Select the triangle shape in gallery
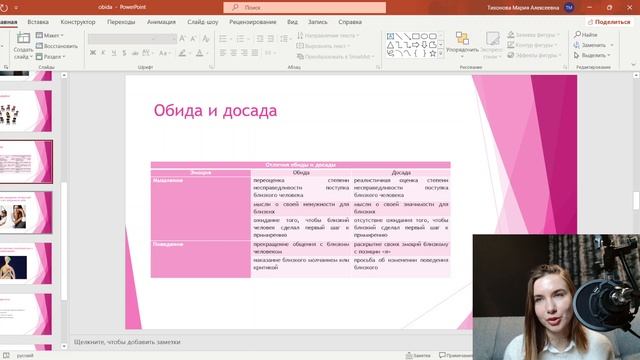Screen dimensions: 640x360 click(390, 45)
